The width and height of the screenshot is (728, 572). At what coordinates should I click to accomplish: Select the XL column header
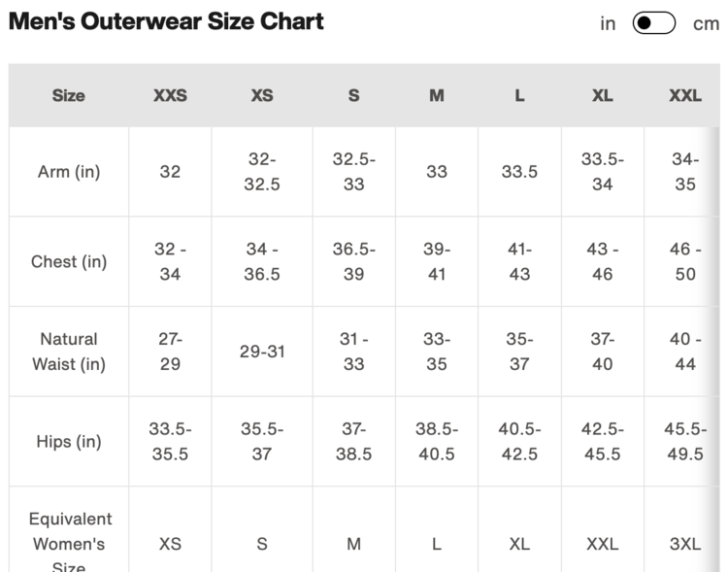coord(602,95)
